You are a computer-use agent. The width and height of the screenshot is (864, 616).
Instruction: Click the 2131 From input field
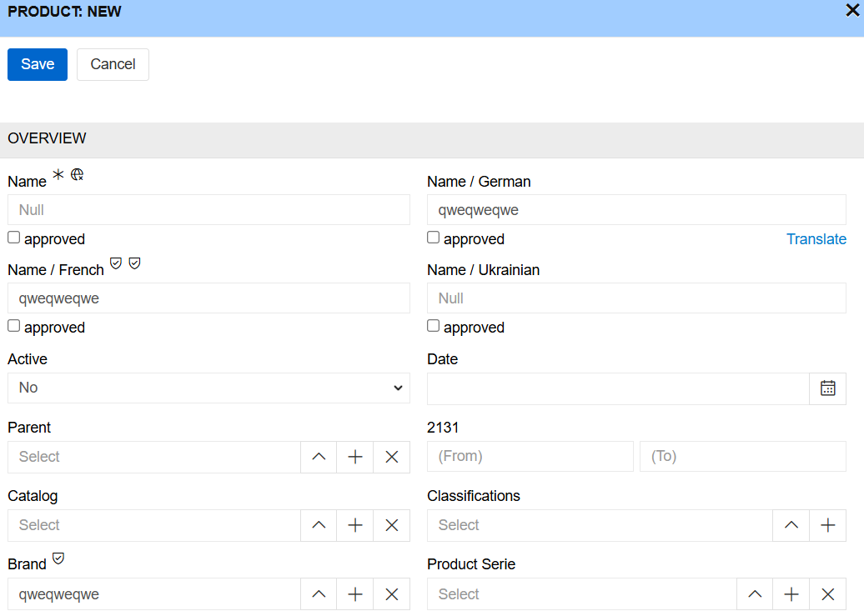click(530, 456)
